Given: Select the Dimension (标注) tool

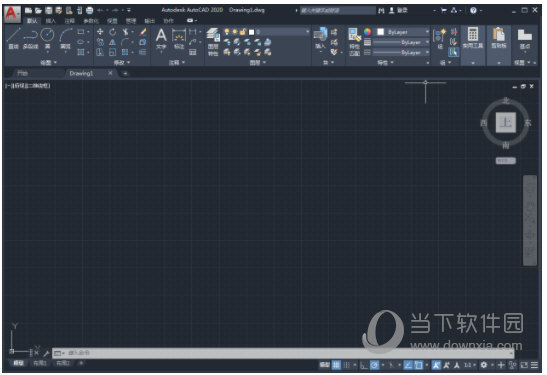Looking at the screenshot, I should click(x=179, y=39).
